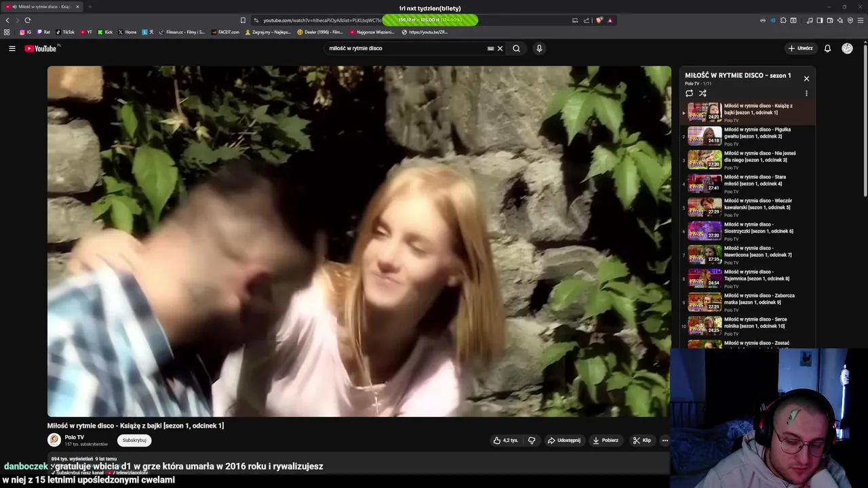Open the browser Extensions puzzle icon

(783, 20)
